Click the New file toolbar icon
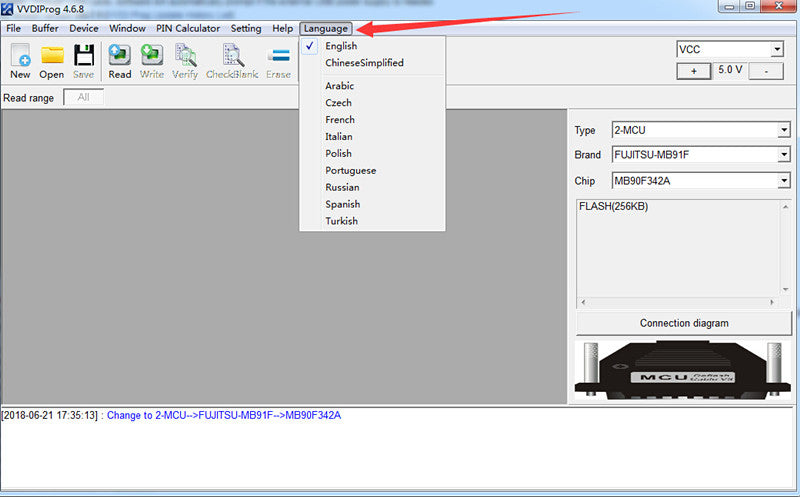Screen dimensions: 800x497 tap(20, 58)
